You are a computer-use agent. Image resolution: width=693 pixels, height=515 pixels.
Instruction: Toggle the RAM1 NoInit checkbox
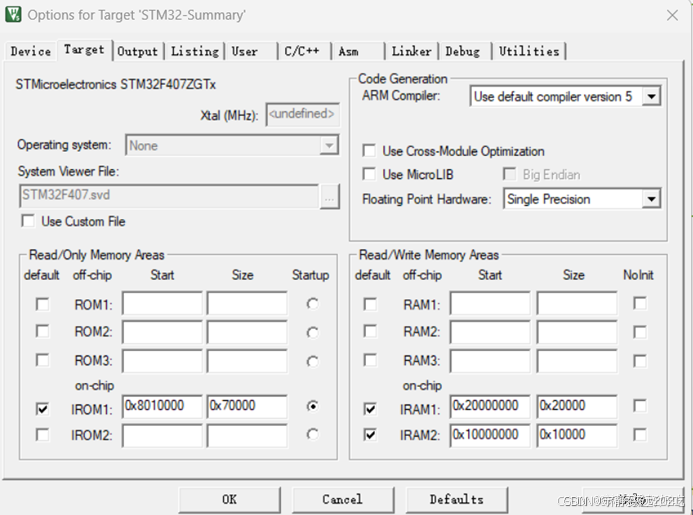[x=640, y=303]
